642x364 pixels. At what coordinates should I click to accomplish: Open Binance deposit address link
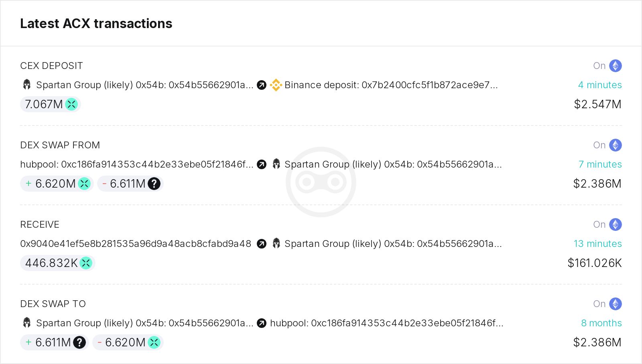coord(391,85)
